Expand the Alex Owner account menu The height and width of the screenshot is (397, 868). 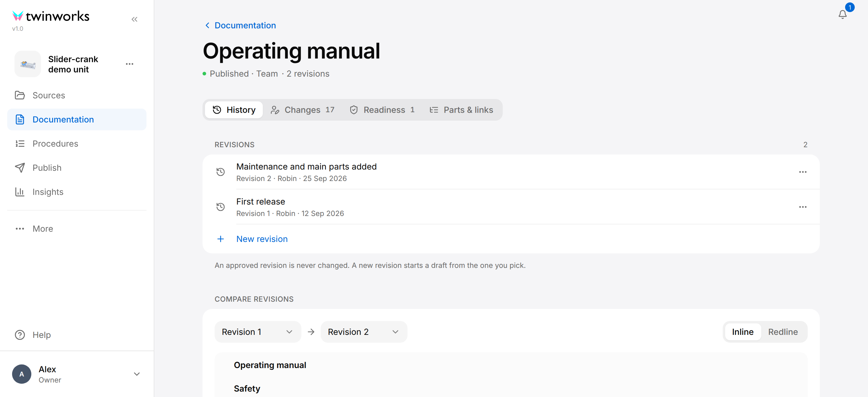click(x=77, y=374)
